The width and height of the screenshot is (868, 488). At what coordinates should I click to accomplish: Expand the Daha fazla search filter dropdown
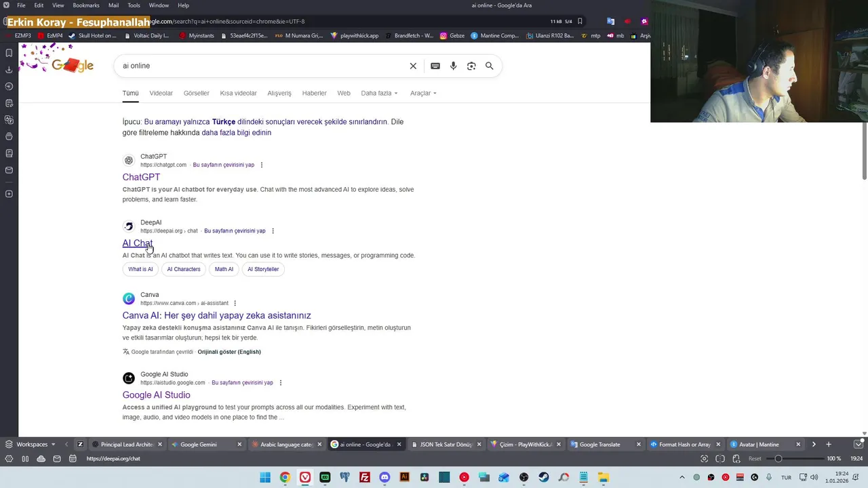click(x=379, y=93)
